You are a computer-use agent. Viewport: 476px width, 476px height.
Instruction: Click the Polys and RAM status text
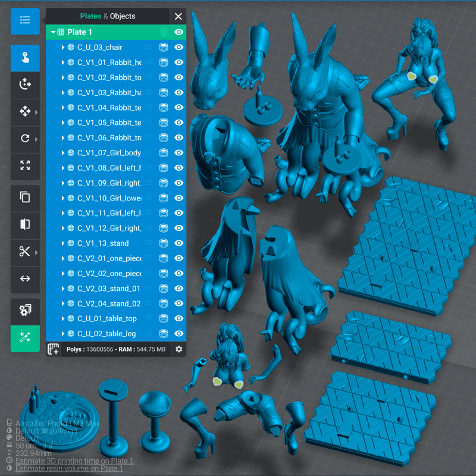click(x=116, y=349)
